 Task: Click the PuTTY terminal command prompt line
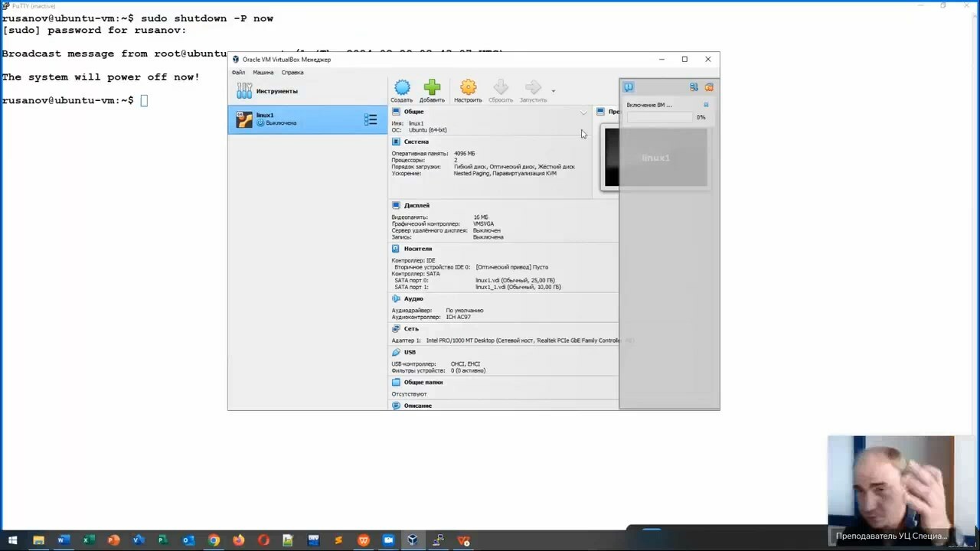click(x=75, y=100)
